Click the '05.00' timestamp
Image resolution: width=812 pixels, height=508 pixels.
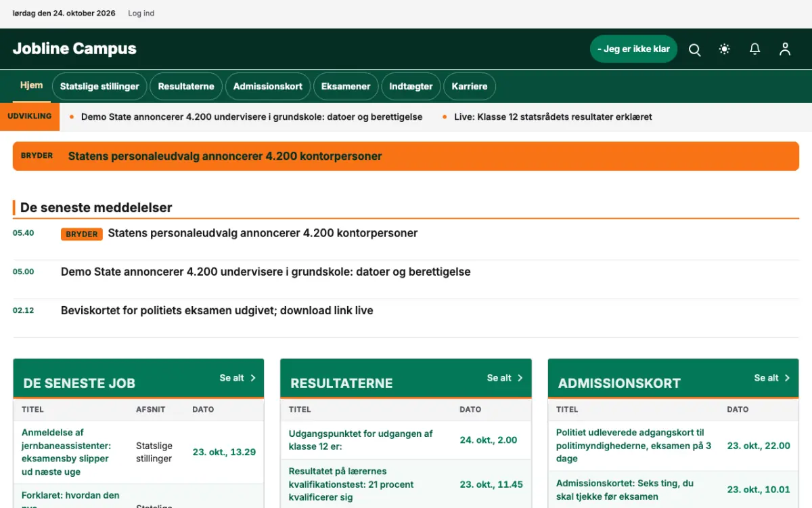[x=23, y=272]
